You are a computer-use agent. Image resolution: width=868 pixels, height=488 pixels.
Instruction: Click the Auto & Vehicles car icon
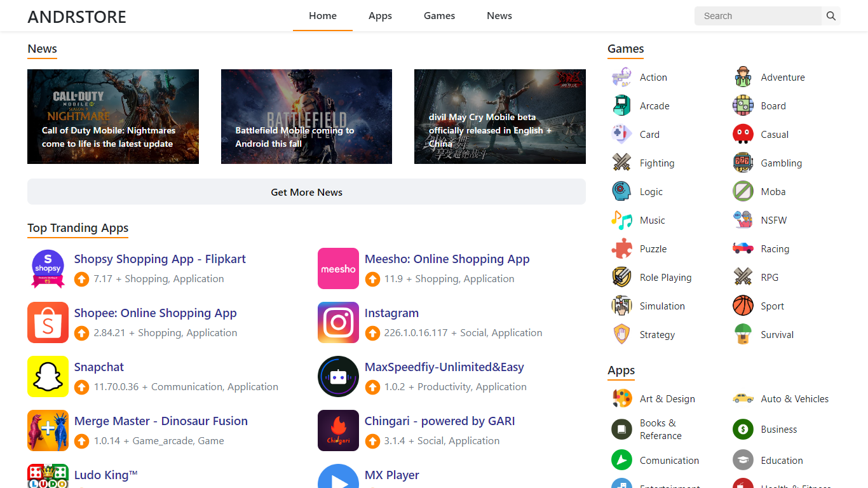(x=743, y=398)
